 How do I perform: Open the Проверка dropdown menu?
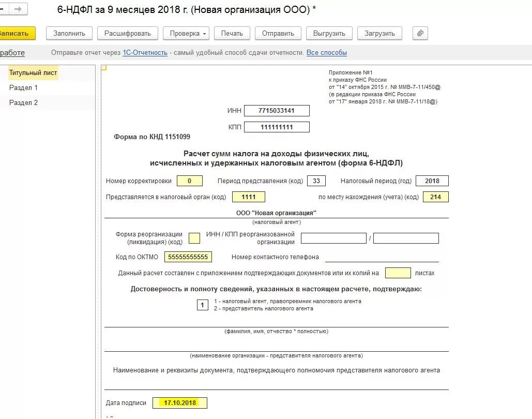[186, 33]
